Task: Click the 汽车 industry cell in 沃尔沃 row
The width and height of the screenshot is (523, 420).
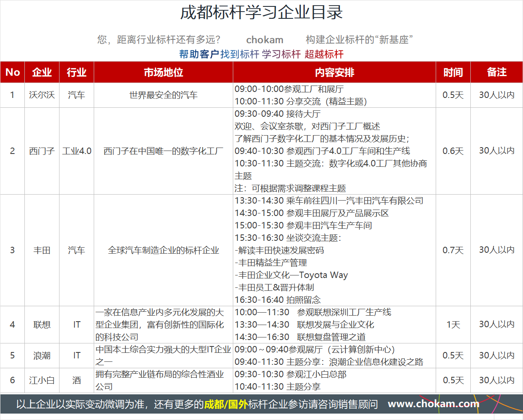Action: pyautogui.click(x=77, y=95)
